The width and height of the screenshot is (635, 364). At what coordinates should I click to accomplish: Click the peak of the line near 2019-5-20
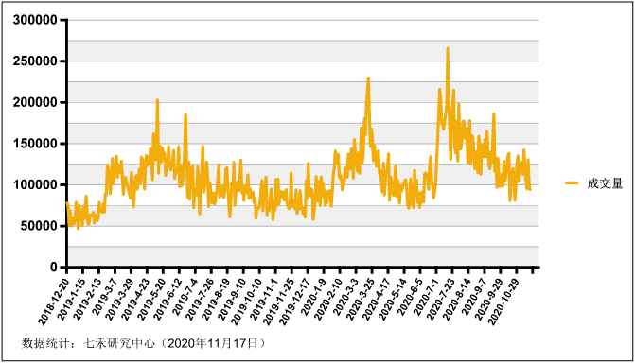pos(157,100)
